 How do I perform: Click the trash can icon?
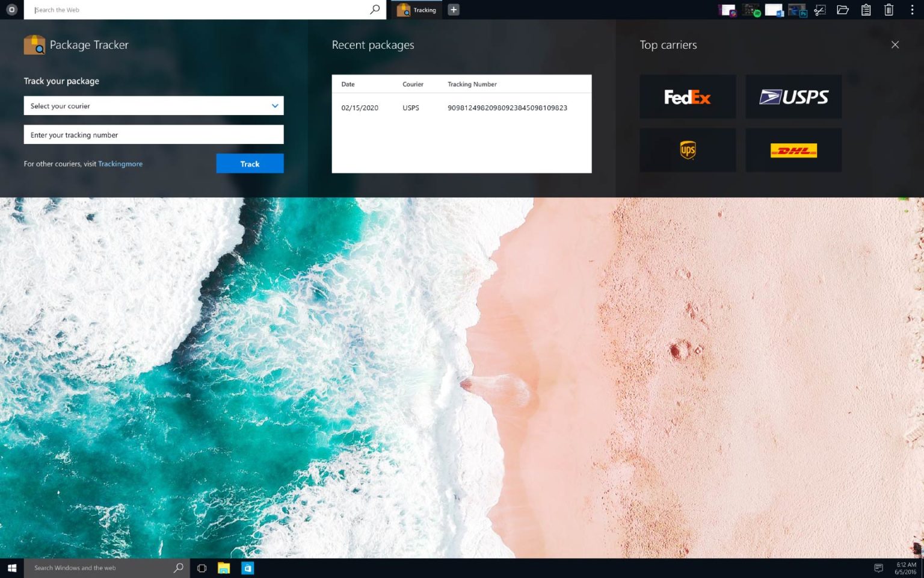(889, 10)
